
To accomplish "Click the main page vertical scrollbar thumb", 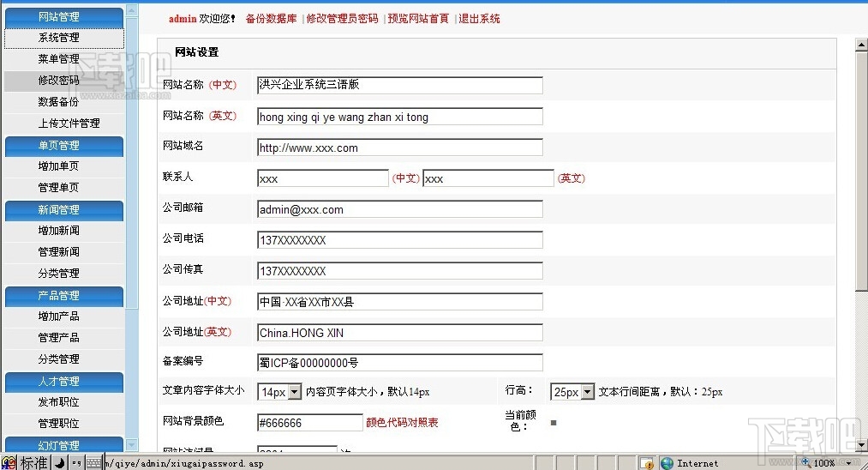I will (861, 171).
